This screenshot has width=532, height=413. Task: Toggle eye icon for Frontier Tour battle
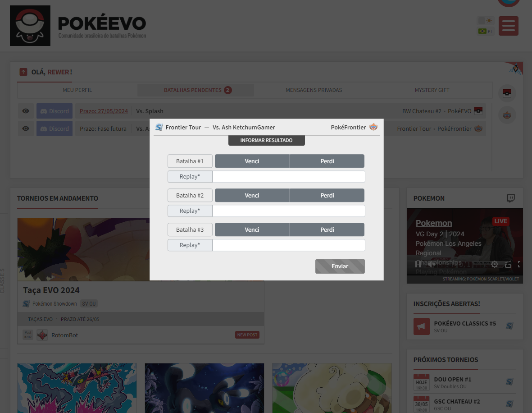26,128
